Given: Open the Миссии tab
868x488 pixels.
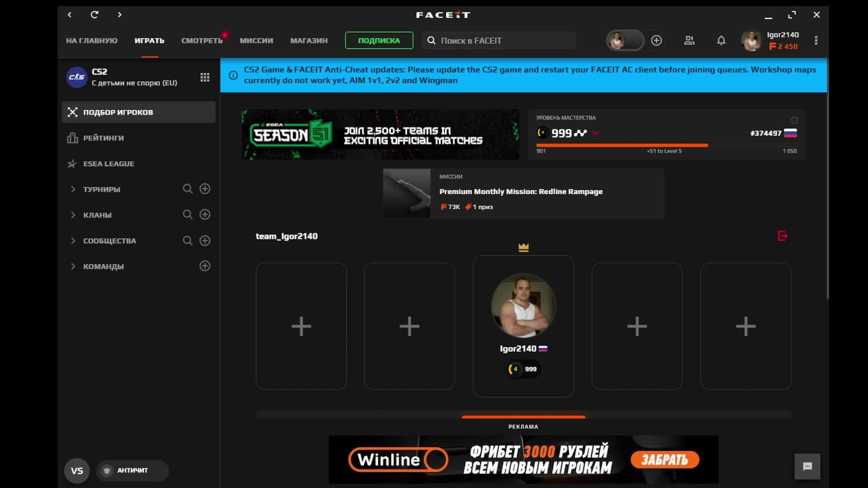Looking at the screenshot, I should pos(256,41).
